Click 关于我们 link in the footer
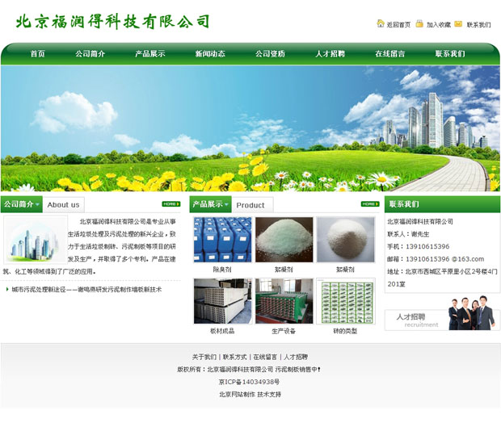501x448 pixels. (204, 356)
